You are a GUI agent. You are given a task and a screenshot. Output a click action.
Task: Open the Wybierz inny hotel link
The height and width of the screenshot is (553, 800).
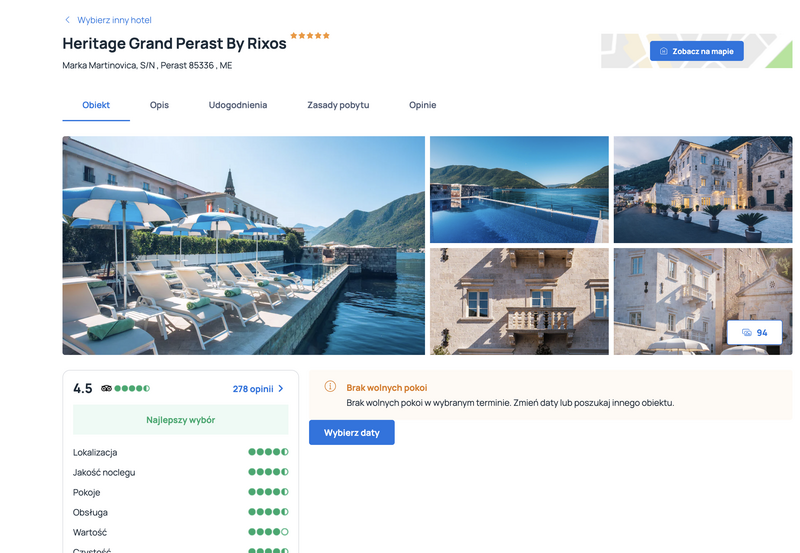click(x=114, y=20)
